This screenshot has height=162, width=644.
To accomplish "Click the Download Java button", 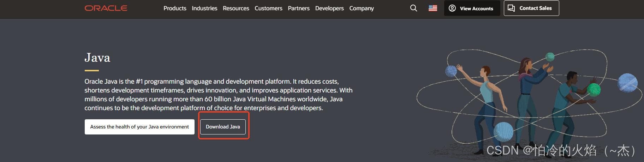I will click(x=223, y=127).
